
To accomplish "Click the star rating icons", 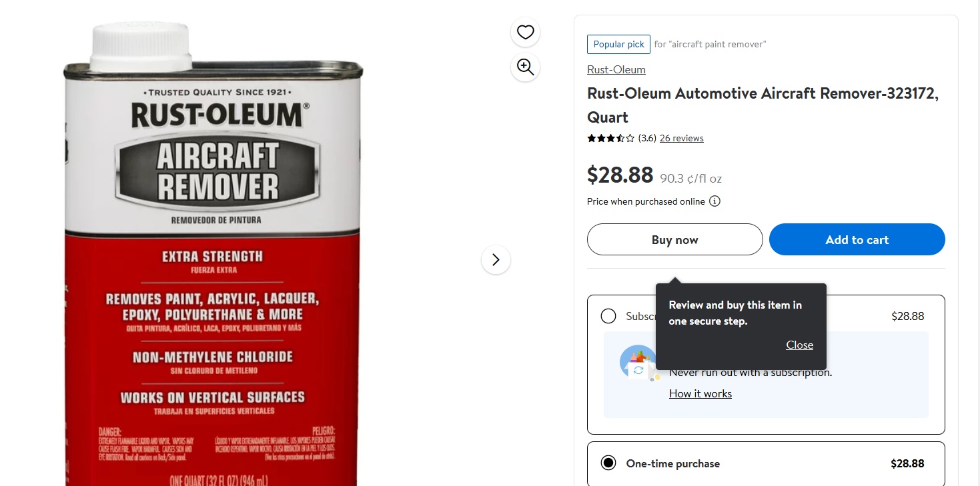I will click(x=610, y=139).
